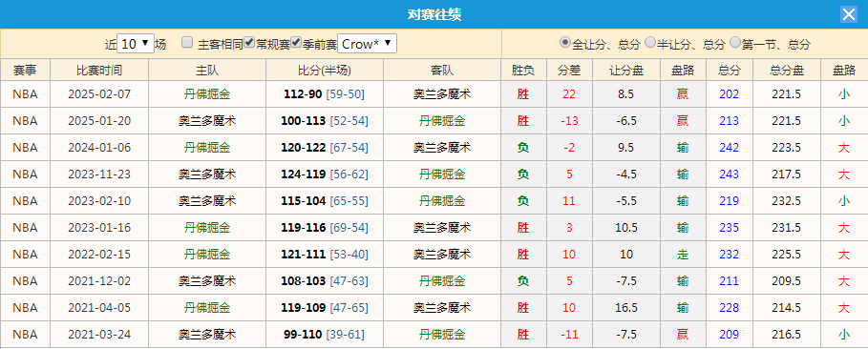Click total points 209

click(729, 334)
